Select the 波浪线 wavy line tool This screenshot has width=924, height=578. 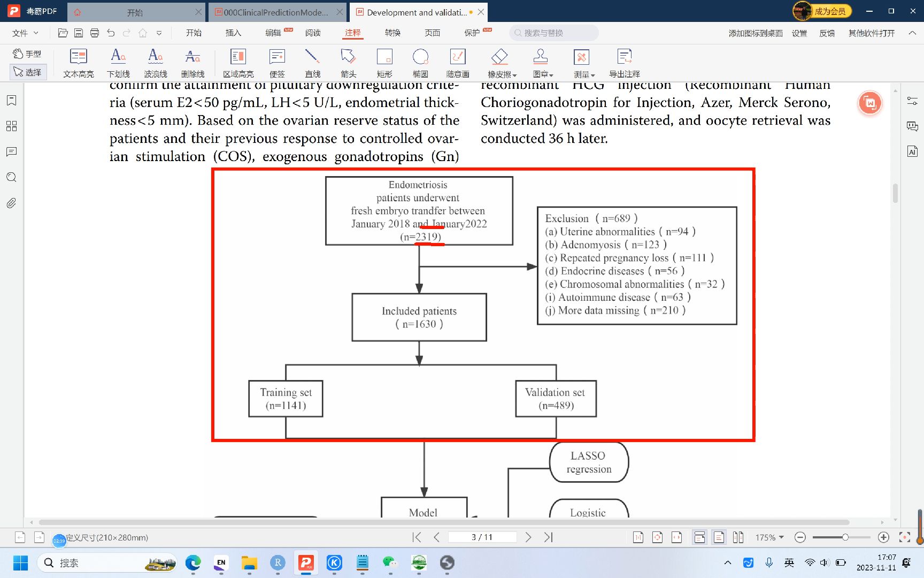click(156, 63)
